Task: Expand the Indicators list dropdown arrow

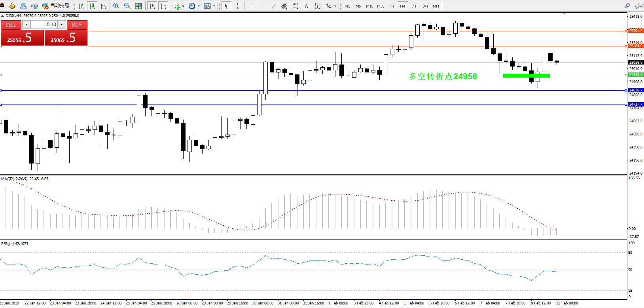Action: 183,6
